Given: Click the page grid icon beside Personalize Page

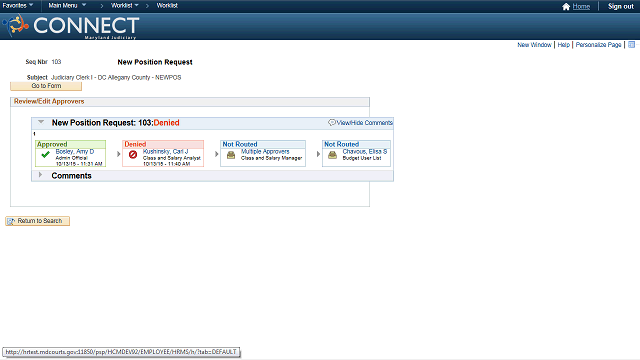Looking at the screenshot, I should coord(631,44).
